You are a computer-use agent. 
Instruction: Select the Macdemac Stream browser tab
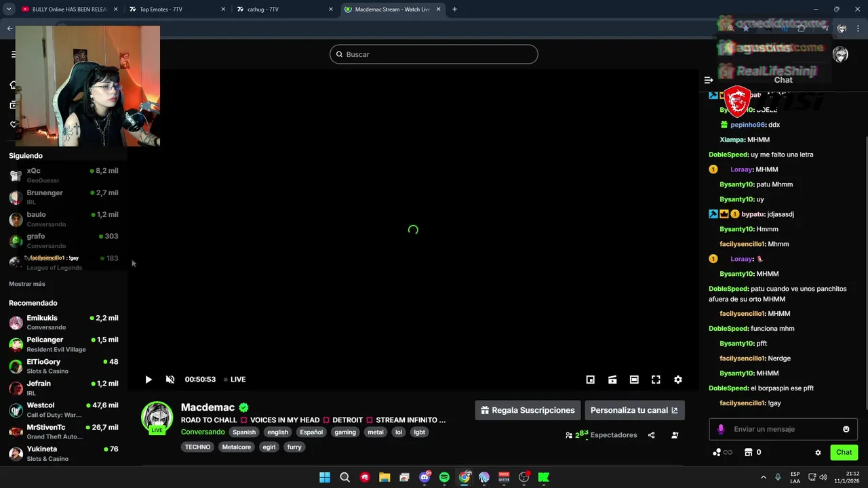point(392,9)
